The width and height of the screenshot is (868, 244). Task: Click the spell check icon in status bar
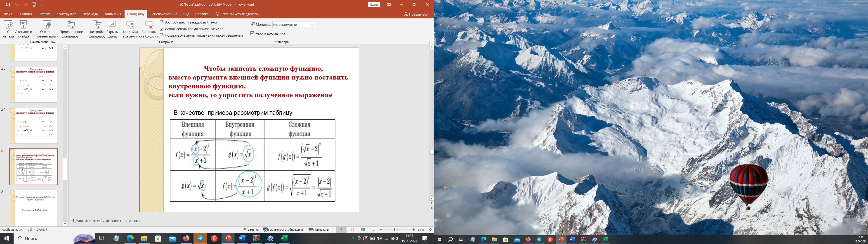pyautogui.click(x=30, y=230)
